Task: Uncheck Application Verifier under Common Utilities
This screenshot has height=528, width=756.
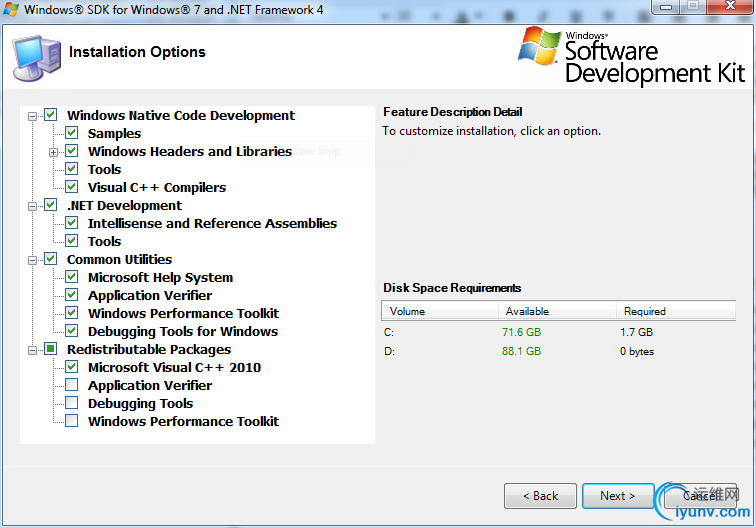Action: (71, 295)
